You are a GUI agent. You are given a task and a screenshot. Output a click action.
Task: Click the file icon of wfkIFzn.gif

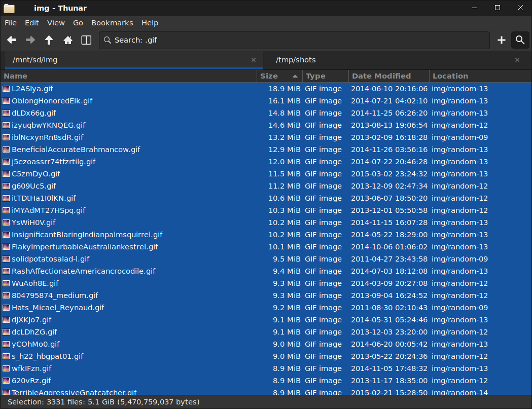point(6,368)
